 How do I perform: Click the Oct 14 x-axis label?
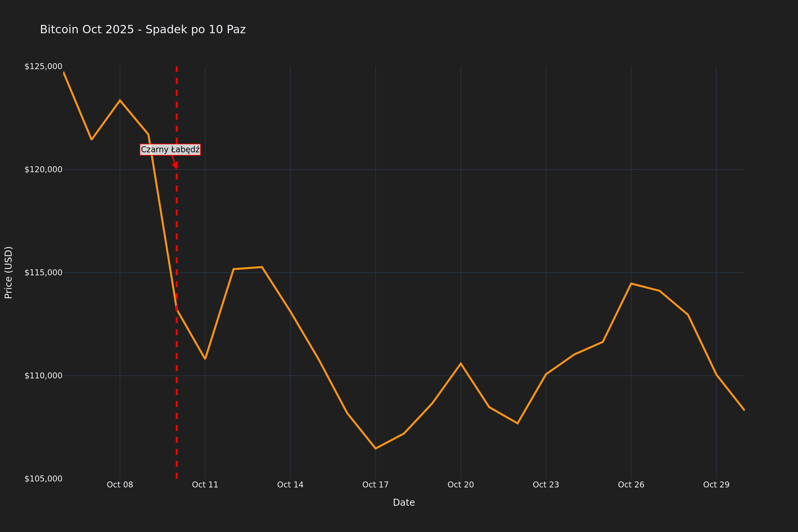coord(290,485)
